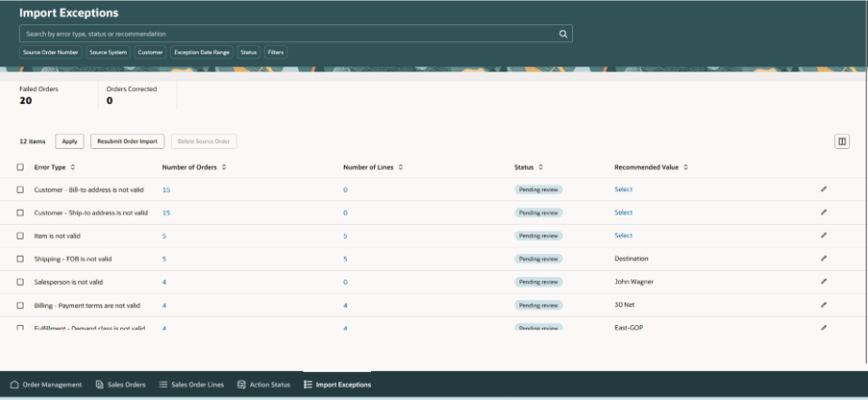Click the Orders Corrected count tile
Viewport: 868px width, 400px height.
pyautogui.click(x=131, y=95)
